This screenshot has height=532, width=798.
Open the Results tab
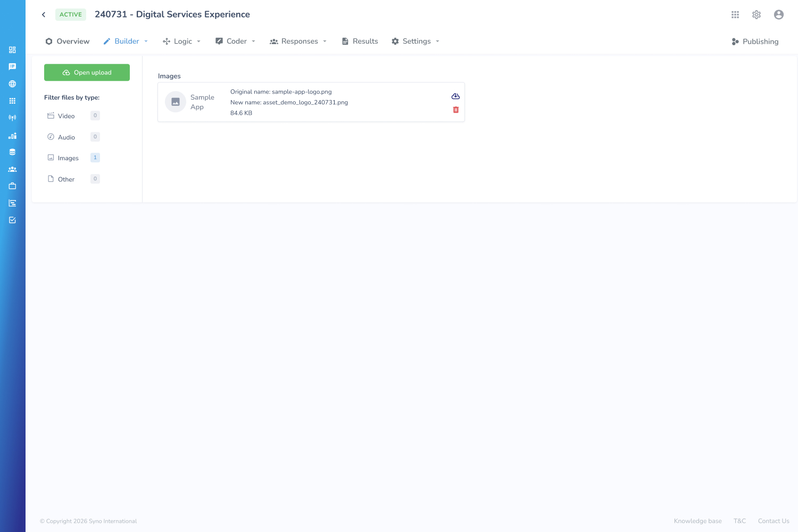360,41
